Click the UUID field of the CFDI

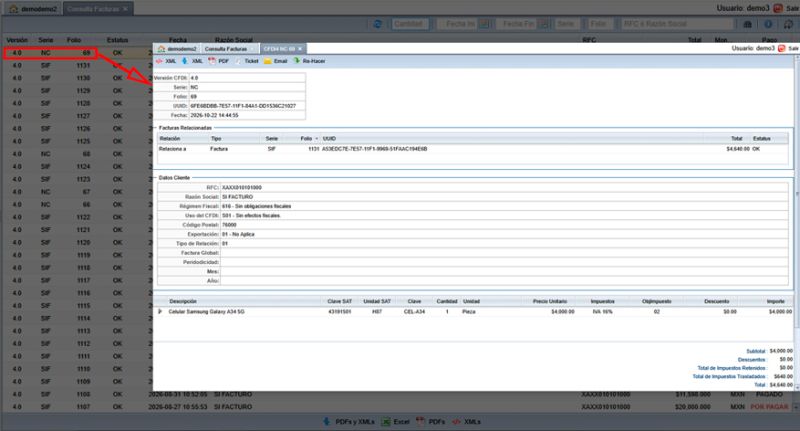247,106
